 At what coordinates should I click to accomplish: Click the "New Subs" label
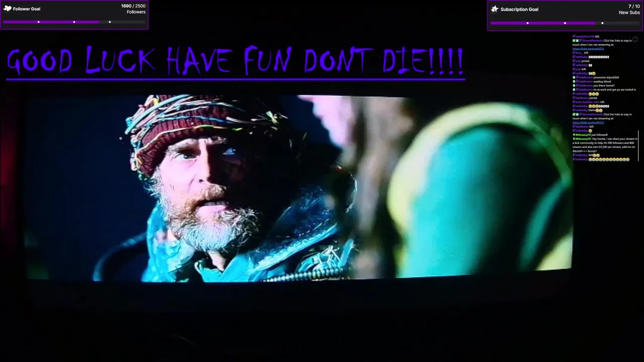point(629,13)
